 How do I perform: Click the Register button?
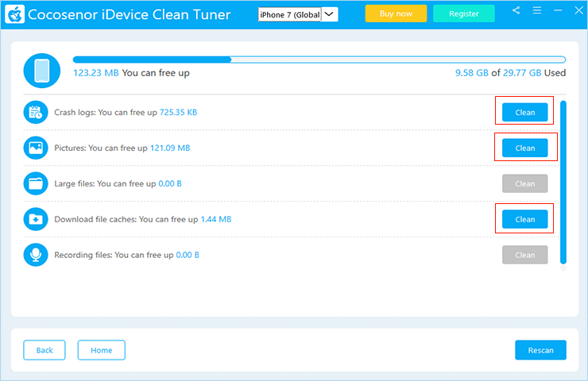[x=464, y=13]
